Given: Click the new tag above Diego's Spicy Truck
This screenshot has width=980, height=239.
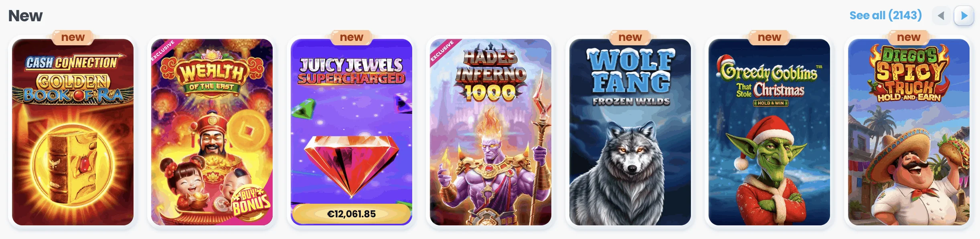Looking at the screenshot, I should (909, 37).
